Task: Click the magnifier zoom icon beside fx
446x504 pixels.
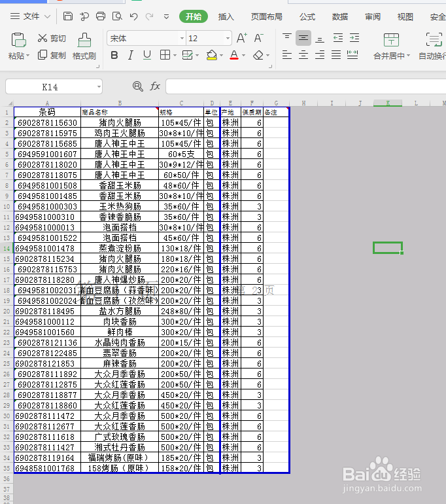Action: 138,86
